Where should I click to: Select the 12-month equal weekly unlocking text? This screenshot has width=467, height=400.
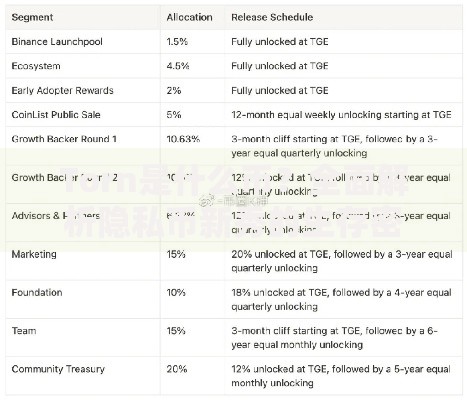click(x=341, y=115)
